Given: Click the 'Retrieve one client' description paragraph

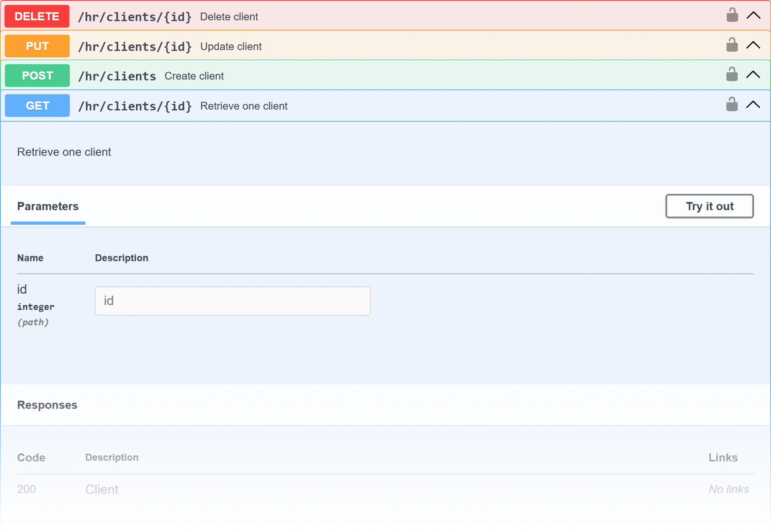Looking at the screenshot, I should coord(64,152).
